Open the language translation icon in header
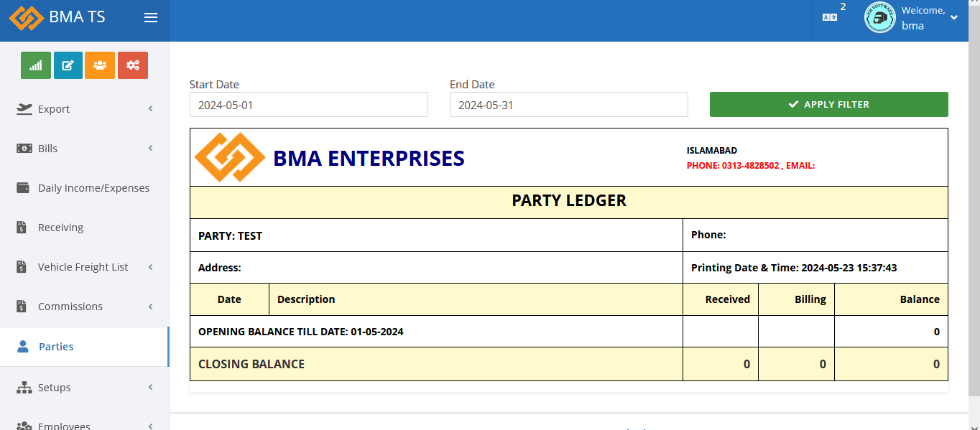The width and height of the screenshot is (980, 430). (x=830, y=17)
